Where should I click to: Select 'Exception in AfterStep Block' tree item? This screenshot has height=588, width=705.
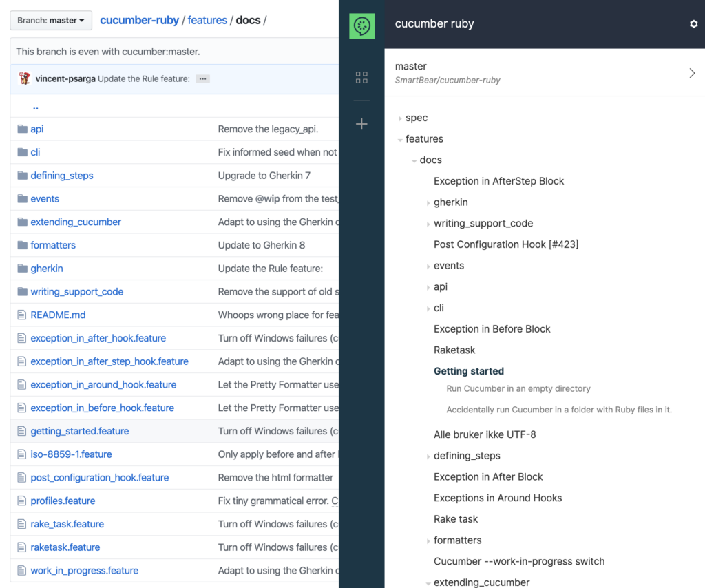pos(498,181)
